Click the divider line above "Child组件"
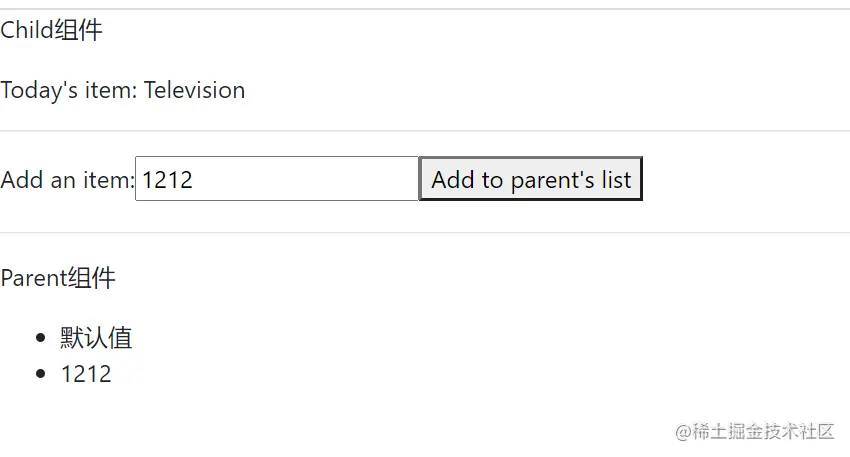Image resolution: width=850 pixels, height=457 pixels. click(x=425, y=9)
